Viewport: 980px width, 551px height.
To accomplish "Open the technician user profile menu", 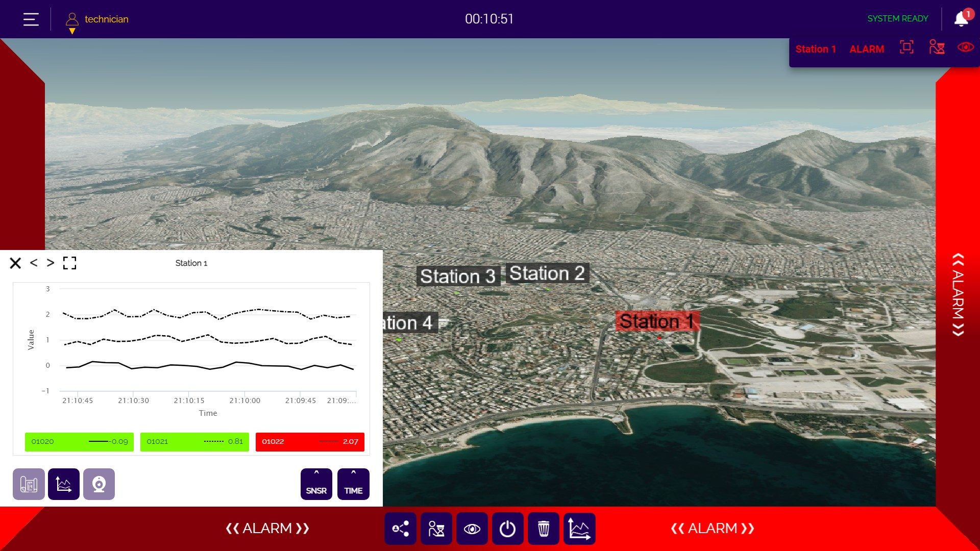I will (x=97, y=22).
